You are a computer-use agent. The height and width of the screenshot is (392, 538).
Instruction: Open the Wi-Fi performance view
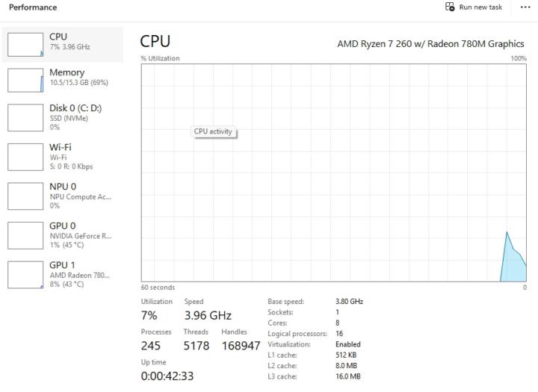tap(61, 148)
